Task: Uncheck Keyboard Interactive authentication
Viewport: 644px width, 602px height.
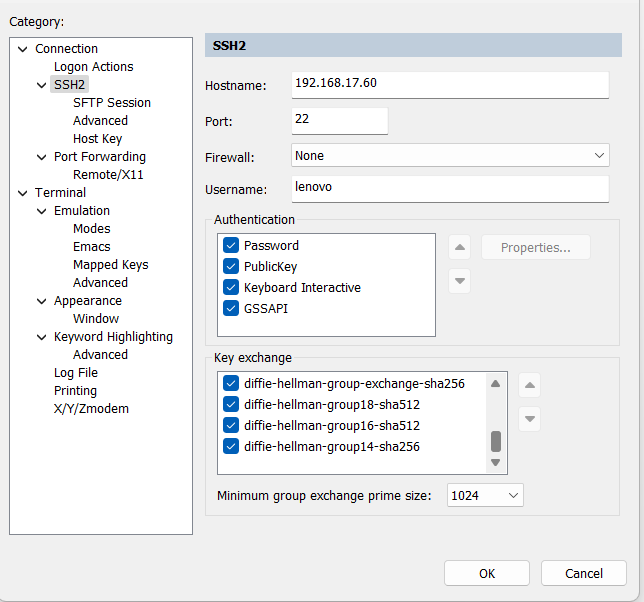Action: 231,287
